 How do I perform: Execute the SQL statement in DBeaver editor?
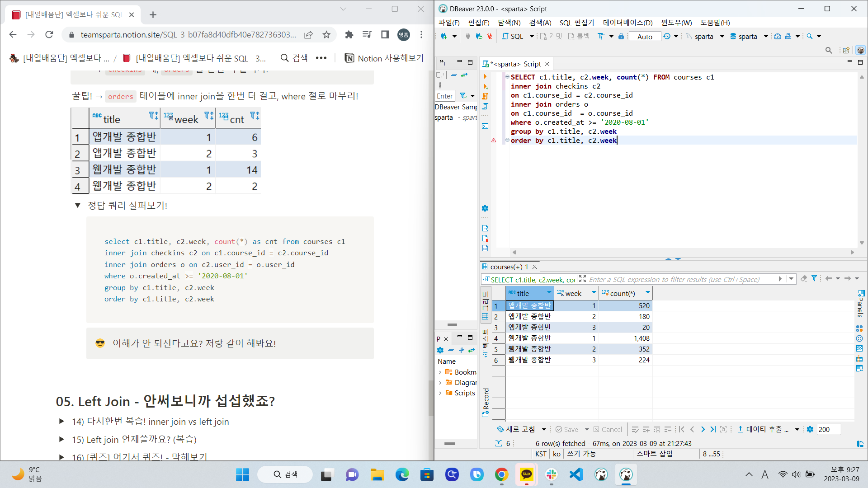tap(485, 77)
